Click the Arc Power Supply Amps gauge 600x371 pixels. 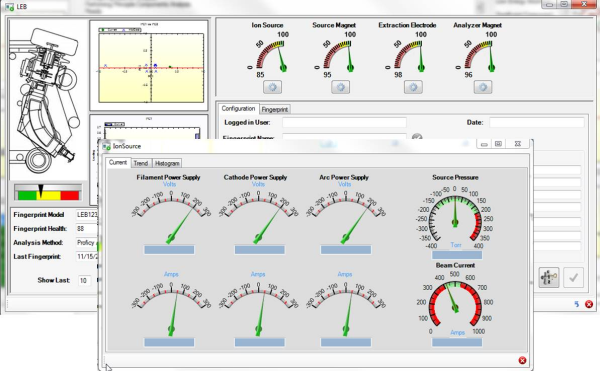pos(346,308)
